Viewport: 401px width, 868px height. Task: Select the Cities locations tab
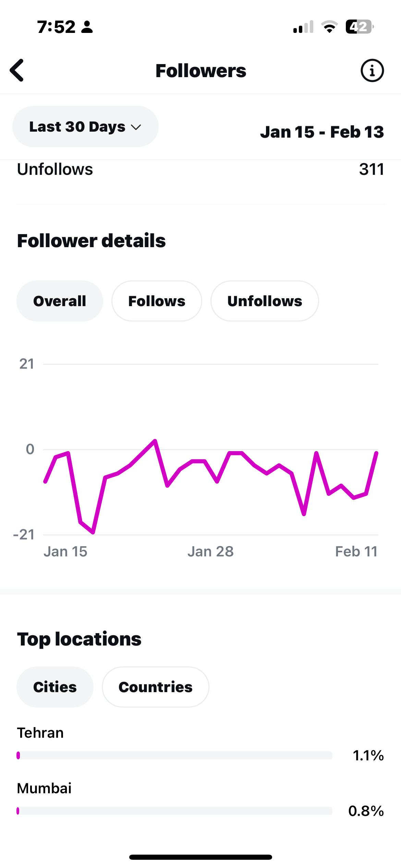pyautogui.click(x=55, y=687)
